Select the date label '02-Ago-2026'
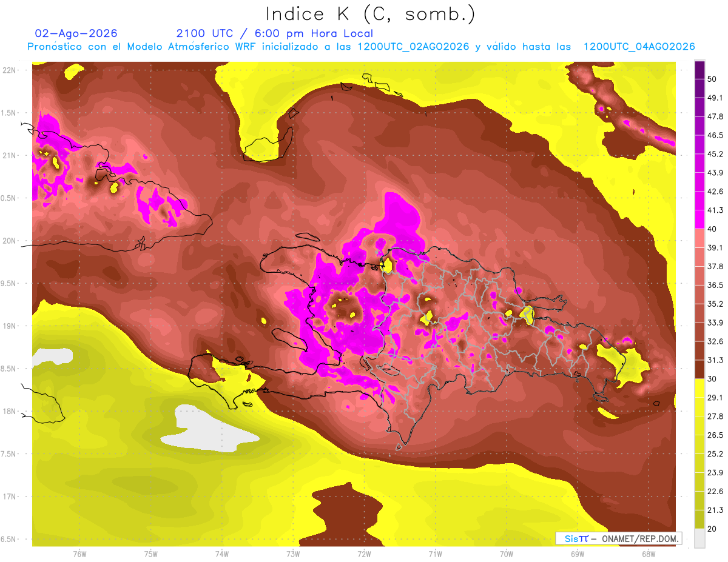Image resolution: width=728 pixels, height=562 pixels. tap(76, 33)
